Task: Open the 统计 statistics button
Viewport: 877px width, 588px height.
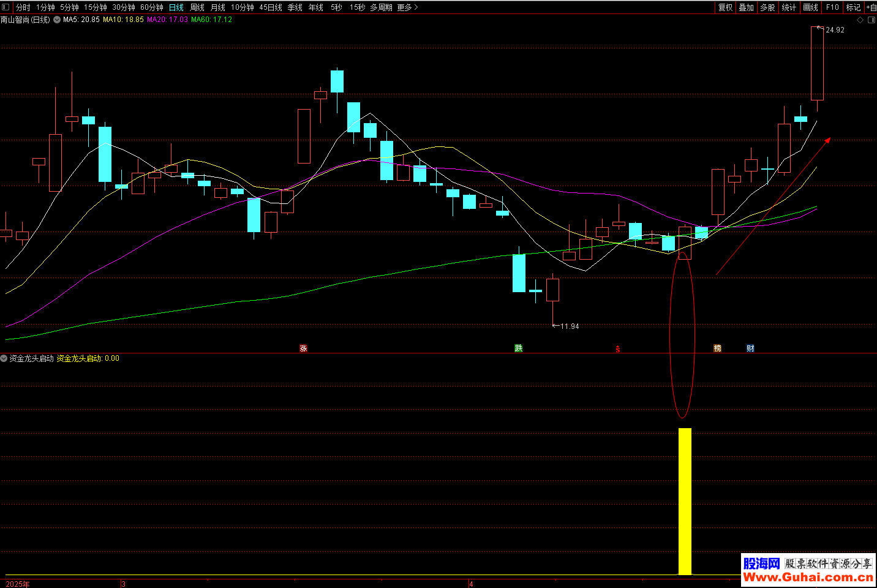Action: click(789, 7)
